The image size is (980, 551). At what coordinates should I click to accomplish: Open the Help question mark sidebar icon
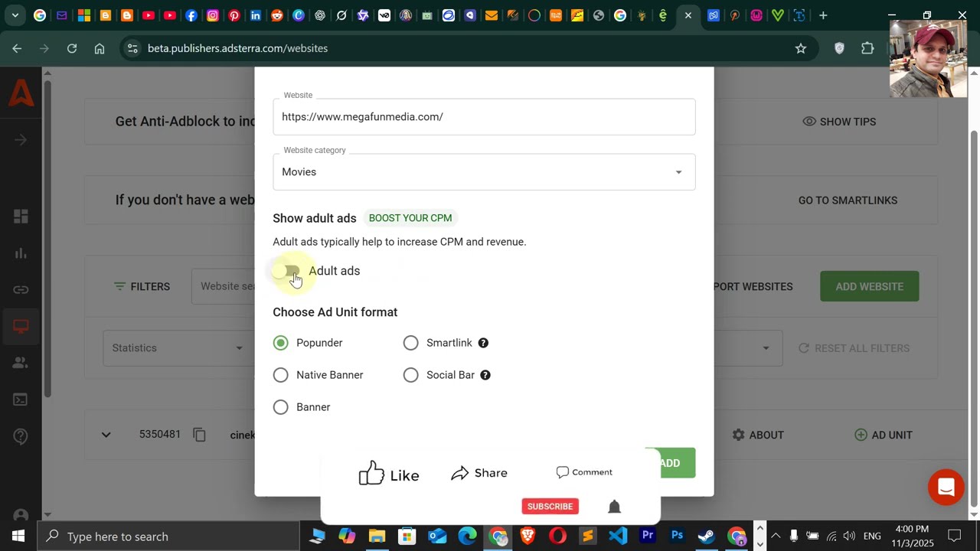point(21,436)
